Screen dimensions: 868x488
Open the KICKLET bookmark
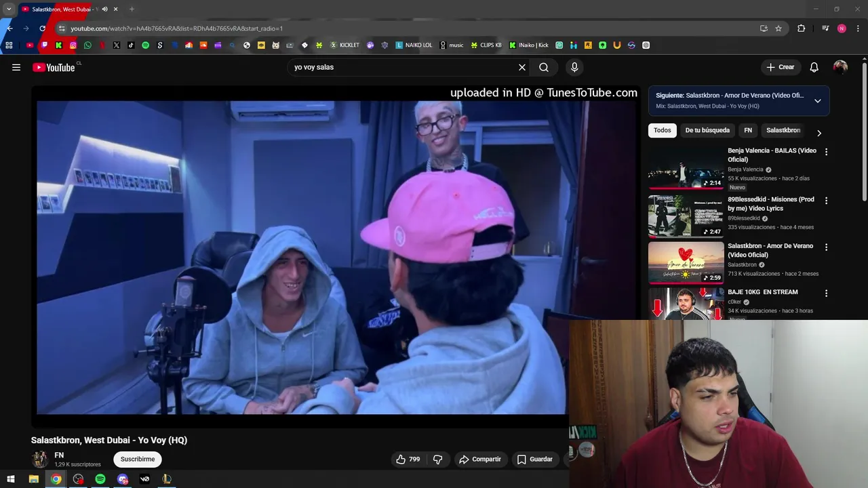tap(344, 45)
